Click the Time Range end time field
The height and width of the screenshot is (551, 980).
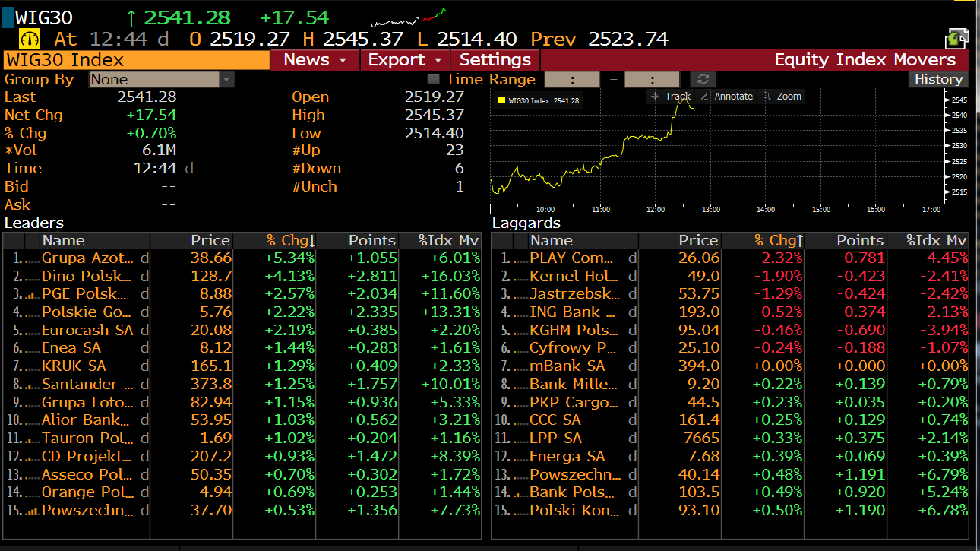pyautogui.click(x=652, y=79)
